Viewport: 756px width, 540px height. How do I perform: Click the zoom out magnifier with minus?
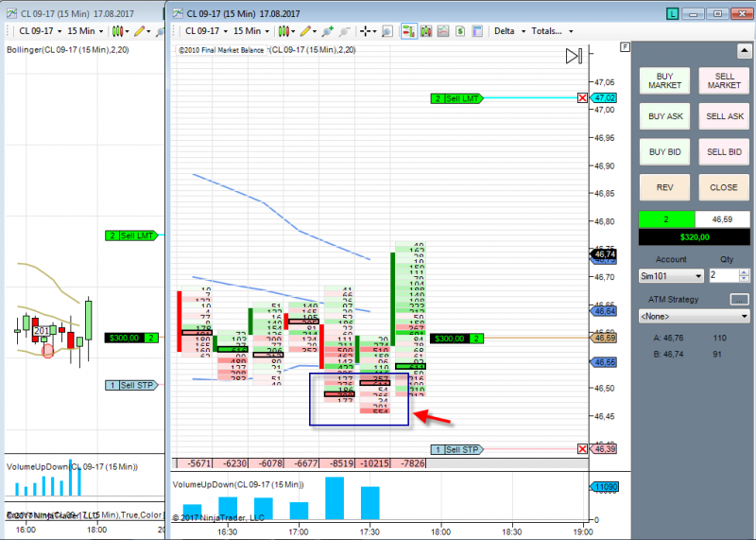(x=344, y=31)
